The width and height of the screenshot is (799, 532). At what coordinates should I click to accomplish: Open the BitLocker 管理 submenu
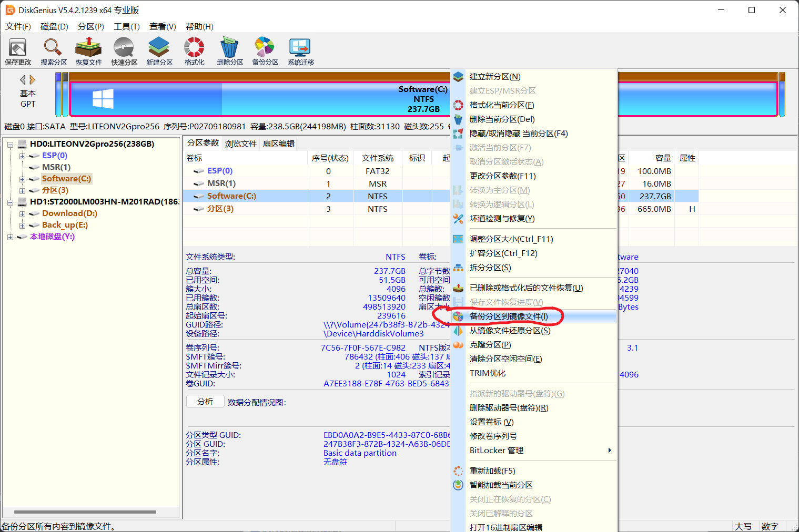(533, 451)
